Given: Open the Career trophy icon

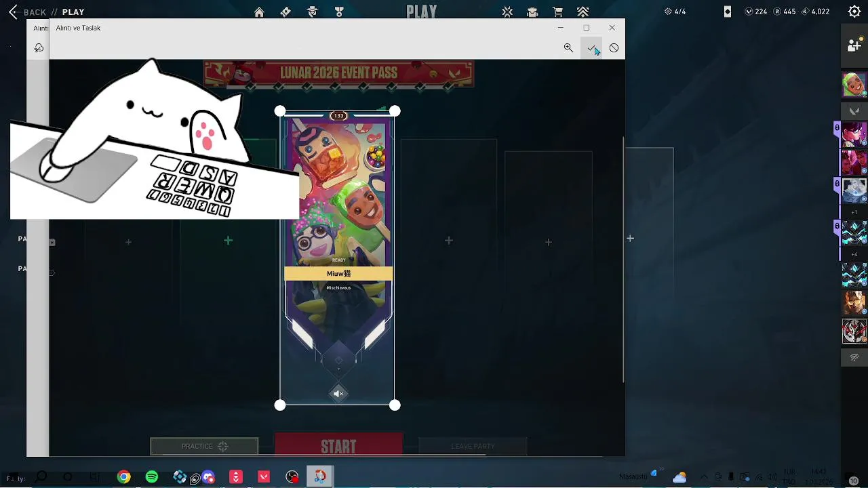Looking at the screenshot, I should point(339,12).
